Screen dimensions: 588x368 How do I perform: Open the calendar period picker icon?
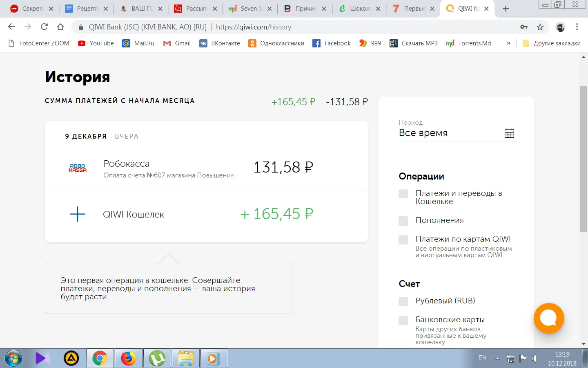(509, 133)
